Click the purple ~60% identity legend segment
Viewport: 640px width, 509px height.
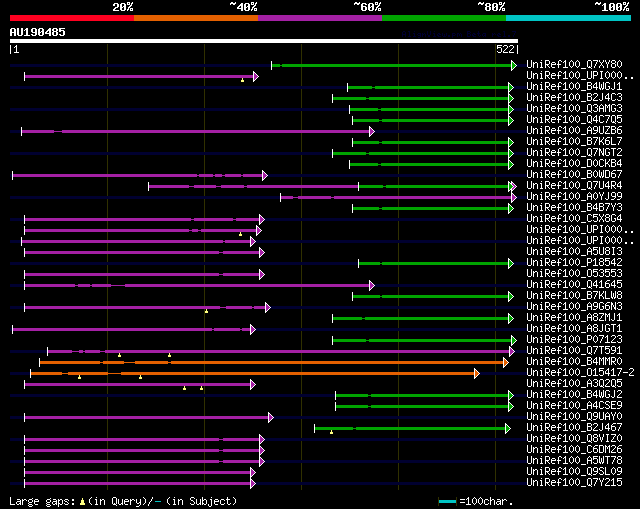[320, 18]
